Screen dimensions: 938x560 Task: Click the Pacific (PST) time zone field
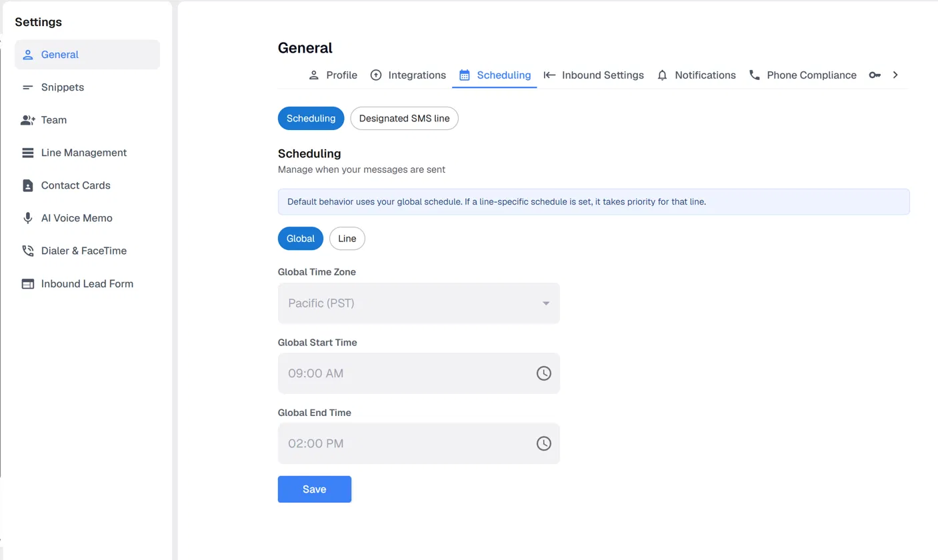(x=419, y=303)
